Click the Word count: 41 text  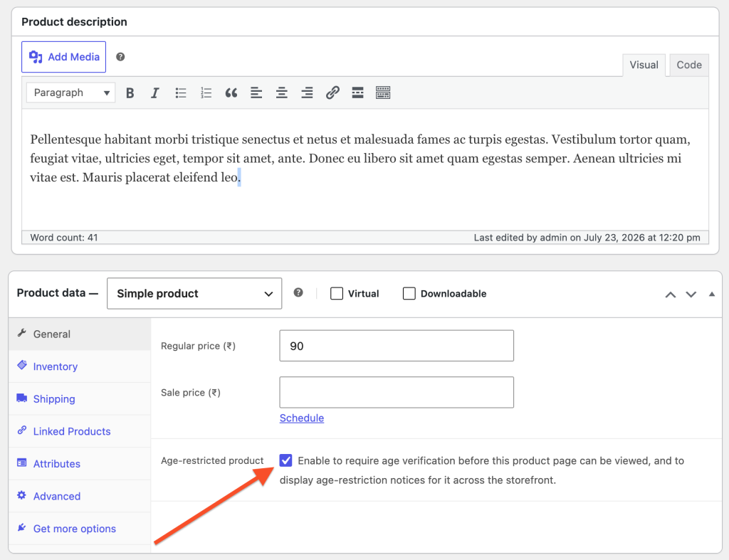click(64, 238)
